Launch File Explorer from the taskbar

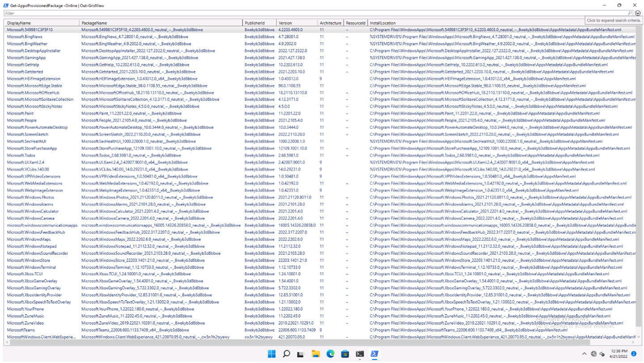tap(316, 354)
